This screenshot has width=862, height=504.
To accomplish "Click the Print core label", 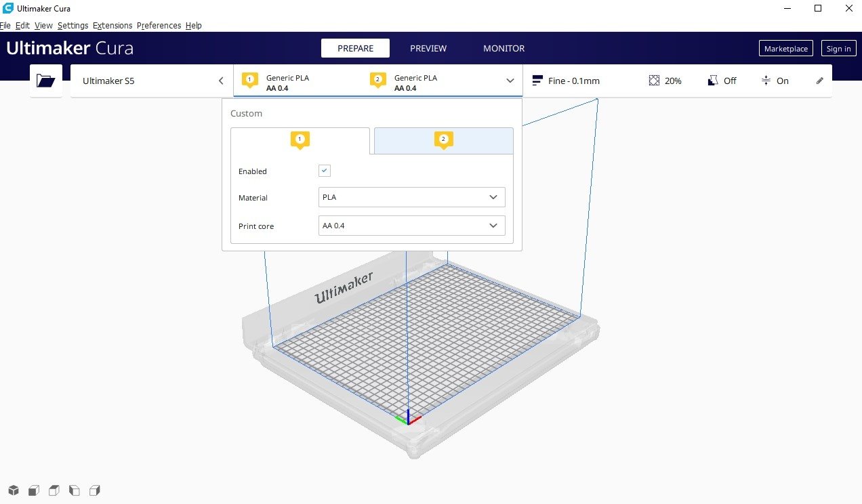I will pos(256,226).
